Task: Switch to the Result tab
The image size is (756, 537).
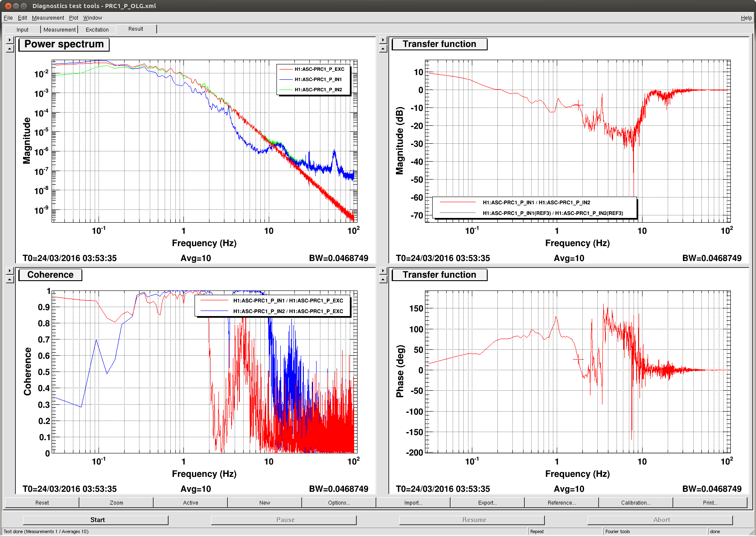Action: (x=136, y=29)
